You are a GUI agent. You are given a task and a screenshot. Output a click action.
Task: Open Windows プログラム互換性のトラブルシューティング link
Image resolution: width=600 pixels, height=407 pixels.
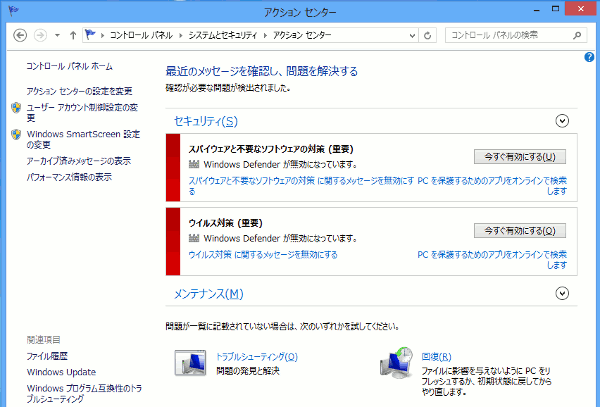[x=84, y=393]
